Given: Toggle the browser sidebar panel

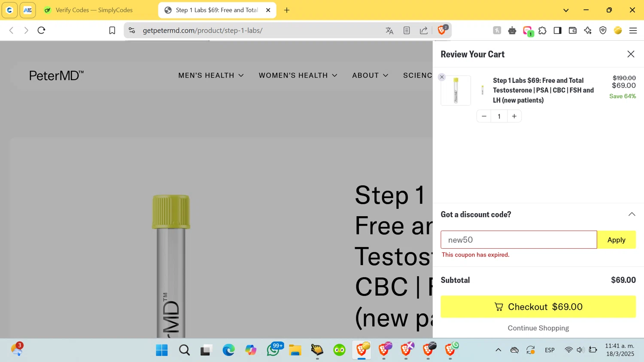Looking at the screenshot, I should (x=557, y=30).
